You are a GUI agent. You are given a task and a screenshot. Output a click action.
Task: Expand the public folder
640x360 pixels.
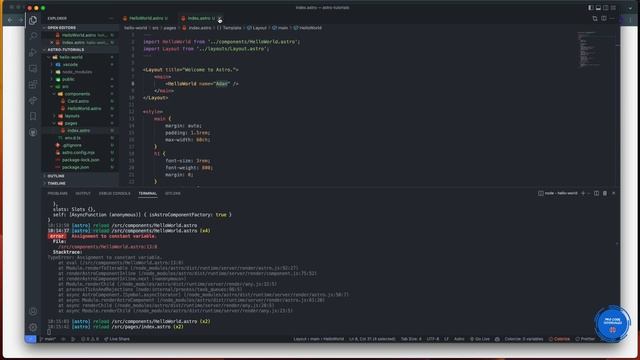(68, 79)
